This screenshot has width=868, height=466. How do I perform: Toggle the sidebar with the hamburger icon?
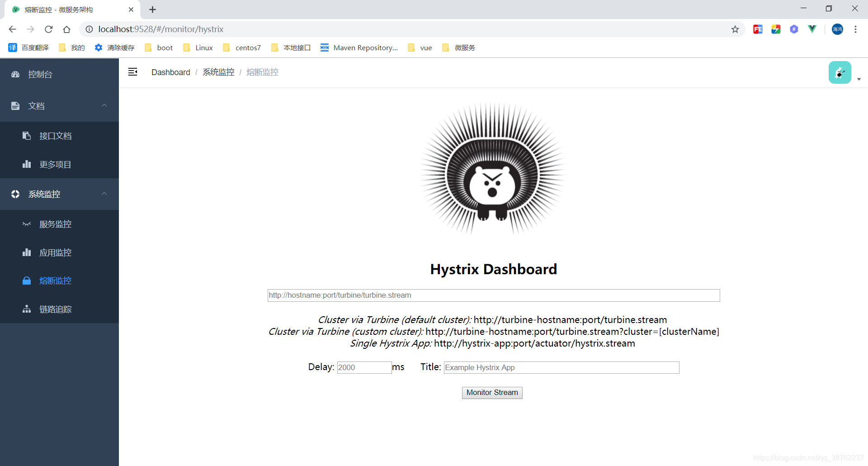(x=132, y=72)
